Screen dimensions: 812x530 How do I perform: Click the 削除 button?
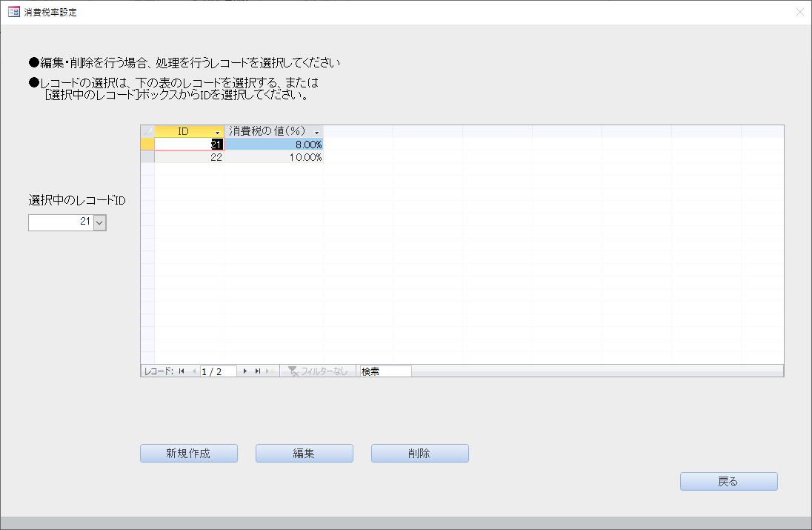tap(419, 454)
